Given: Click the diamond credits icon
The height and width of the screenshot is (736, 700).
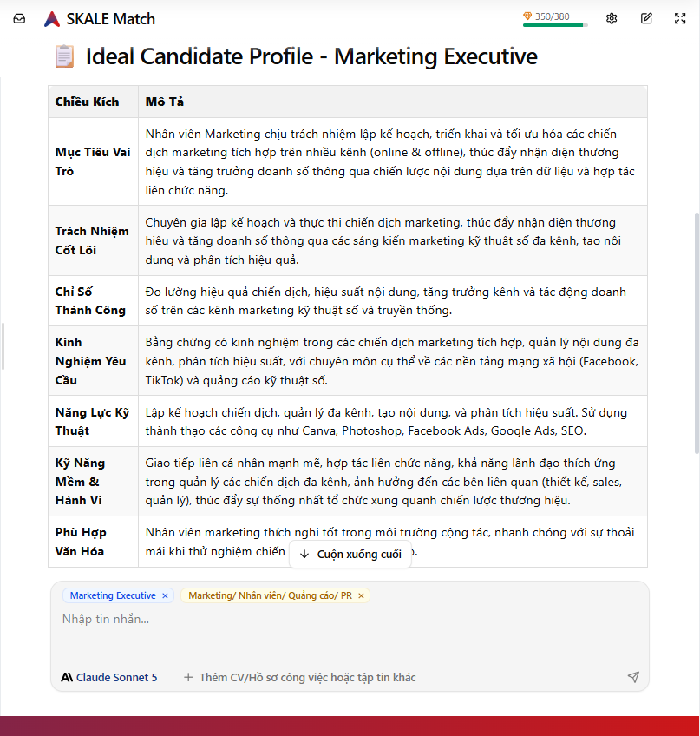Looking at the screenshot, I should pyautogui.click(x=527, y=16).
